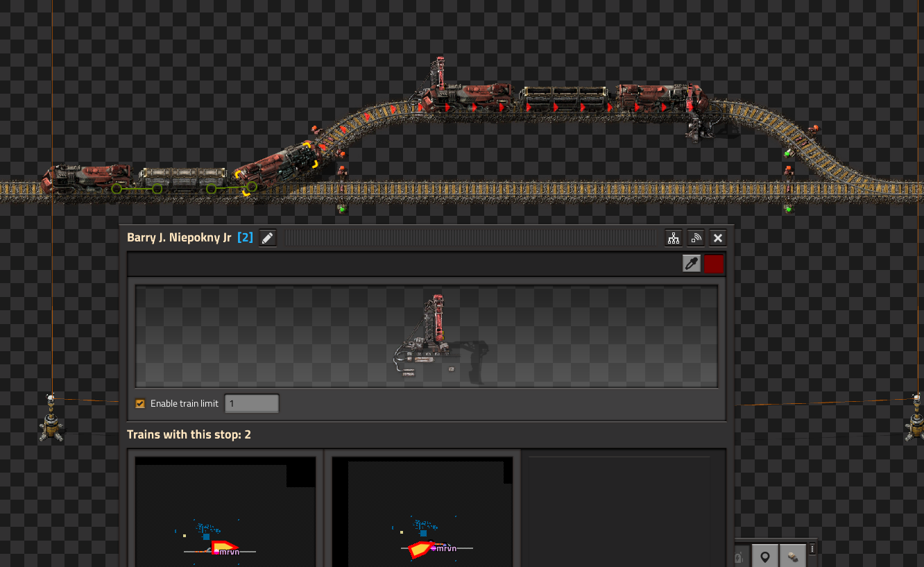This screenshot has width=924, height=567.
Task: Toggle the Enable train limit checkbox
Action: [141, 403]
